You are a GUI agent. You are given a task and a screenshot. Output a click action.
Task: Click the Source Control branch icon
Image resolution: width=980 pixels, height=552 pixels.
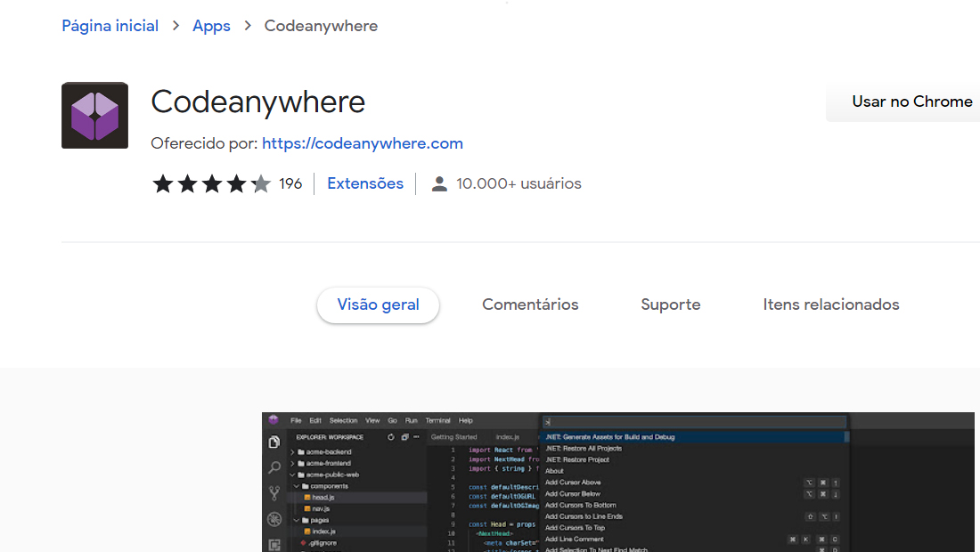(274, 493)
